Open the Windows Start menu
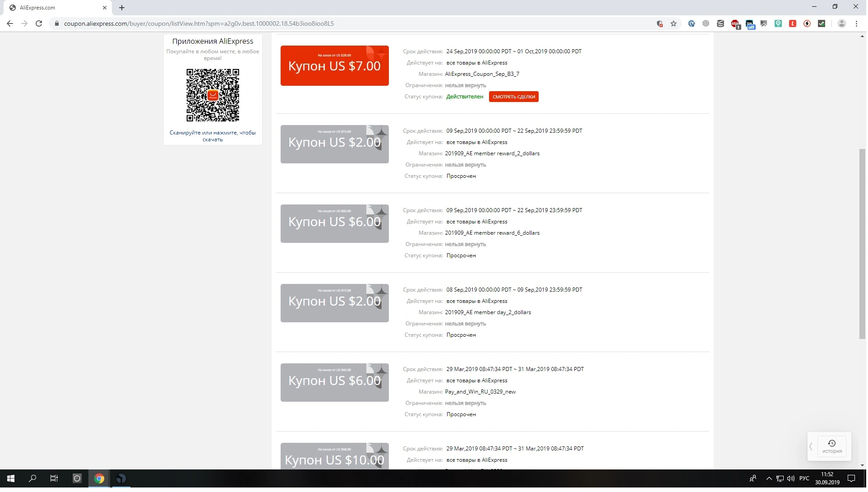The image size is (868, 492). point(11,478)
